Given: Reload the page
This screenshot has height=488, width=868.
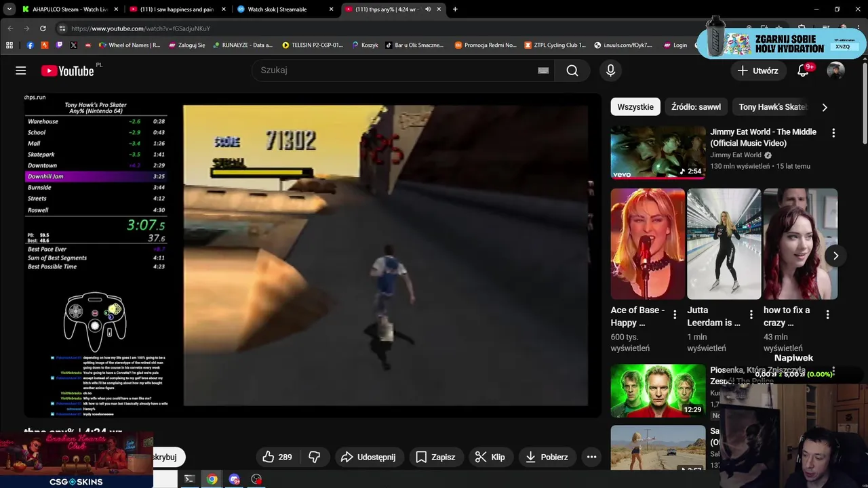Looking at the screenshot, I should (43, 28).
